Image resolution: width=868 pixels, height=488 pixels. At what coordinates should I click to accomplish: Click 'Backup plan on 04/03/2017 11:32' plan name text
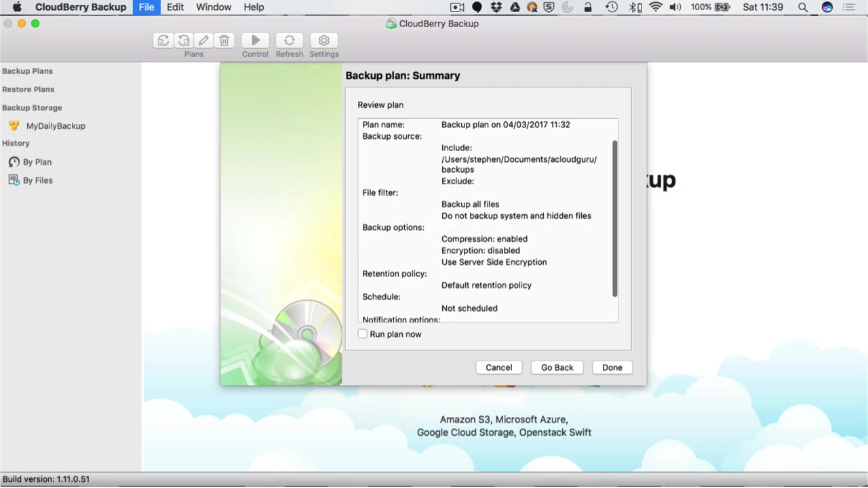[x=506, y=125]
